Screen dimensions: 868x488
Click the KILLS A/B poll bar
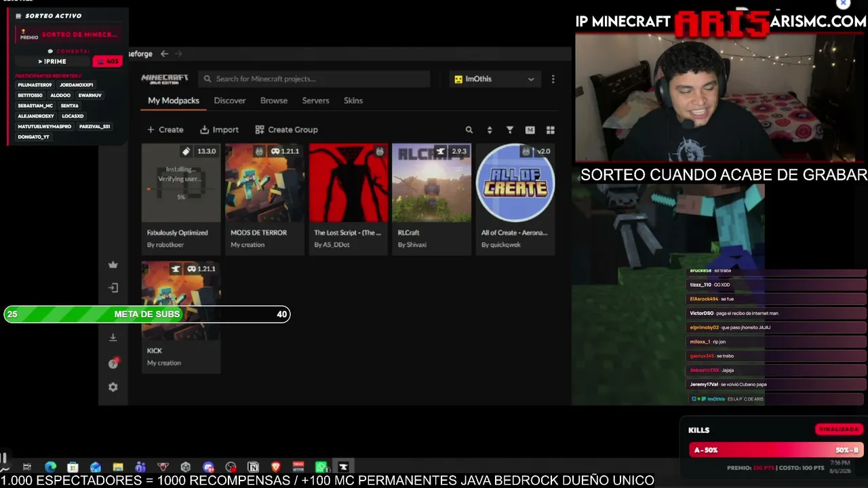pos(776,450)
